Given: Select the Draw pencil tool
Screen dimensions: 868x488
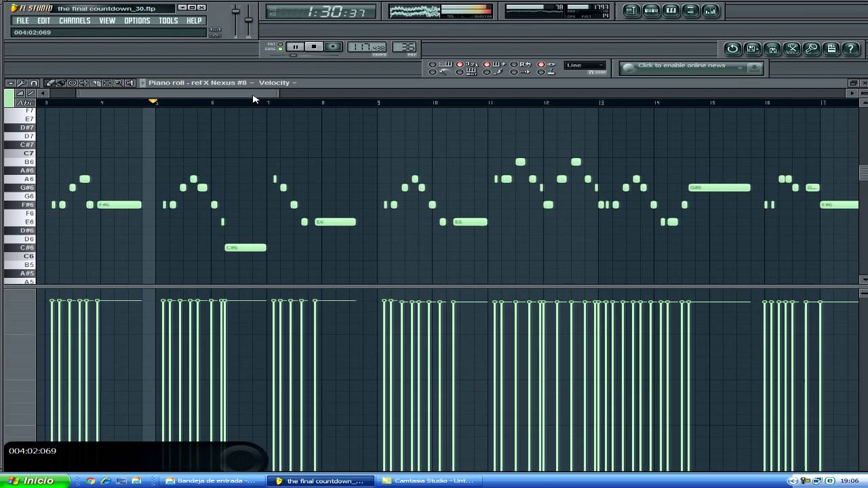Looking at the screenshot, I should (x=49, y=83).
